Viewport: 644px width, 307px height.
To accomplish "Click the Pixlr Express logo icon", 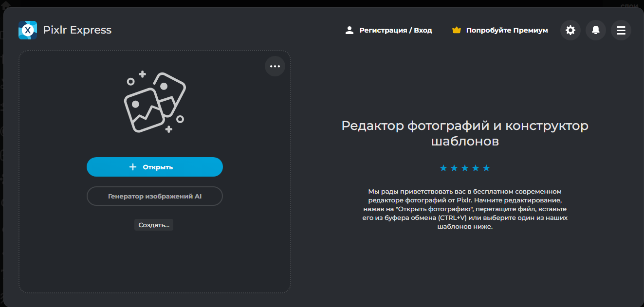I will pos(28,30).
